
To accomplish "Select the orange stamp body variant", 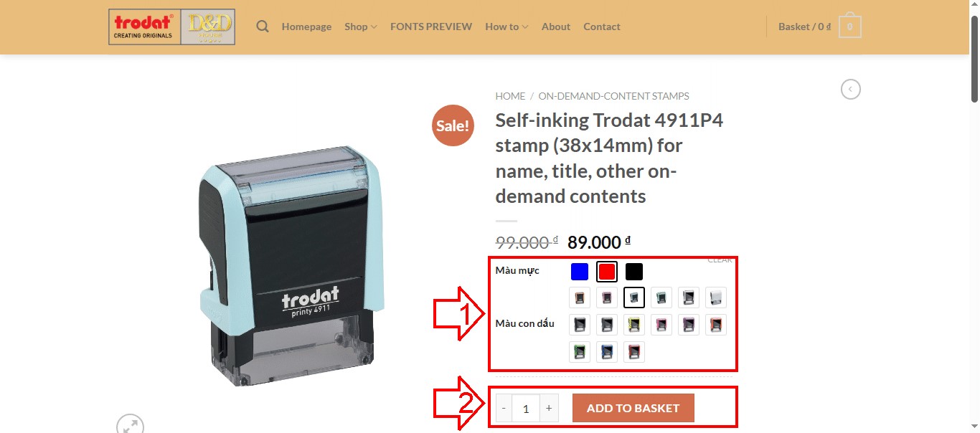I will click(716, 325).
